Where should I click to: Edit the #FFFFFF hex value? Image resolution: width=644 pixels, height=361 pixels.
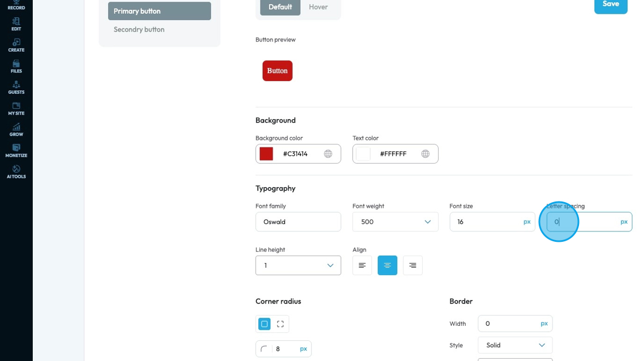click(x=393, y=154)
